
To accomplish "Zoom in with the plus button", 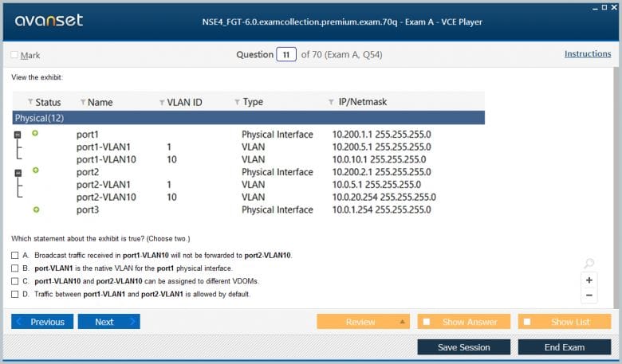I will pos(589,280).
